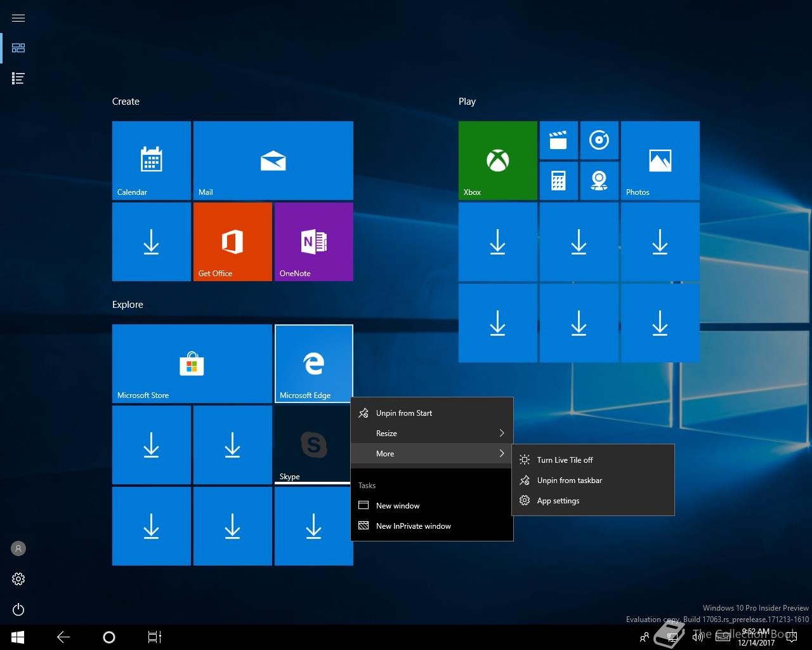This screenshot has height=650, width=812.
Task: Open the OneNote tile
Action: [314, 242]
